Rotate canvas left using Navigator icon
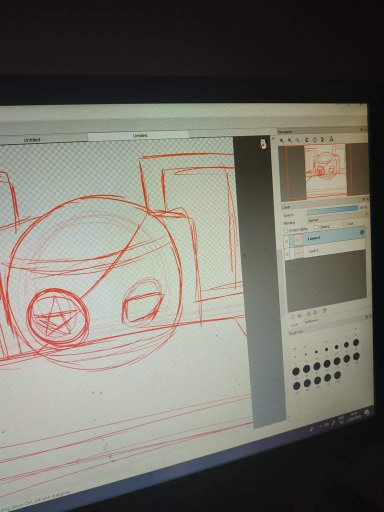Viewport: 384px width, 512px height. point(307,140)
